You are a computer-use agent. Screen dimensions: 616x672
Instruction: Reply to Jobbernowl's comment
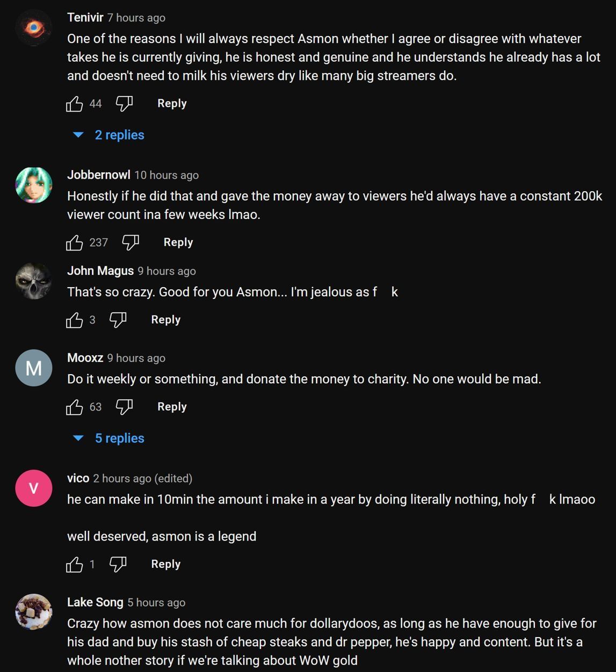(178, 243)
